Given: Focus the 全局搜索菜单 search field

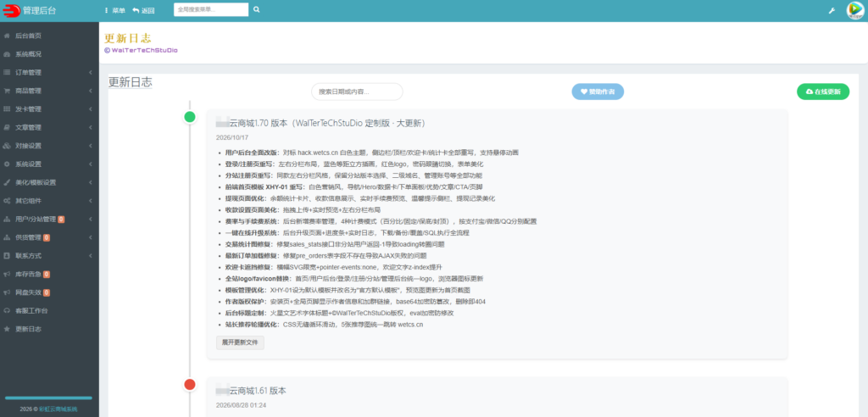Looking at the screenshot, I should [211, 9].
